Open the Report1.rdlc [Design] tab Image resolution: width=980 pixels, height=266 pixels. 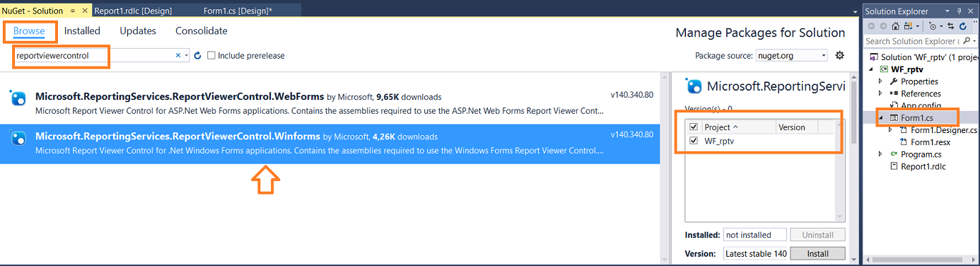[133, 11]
